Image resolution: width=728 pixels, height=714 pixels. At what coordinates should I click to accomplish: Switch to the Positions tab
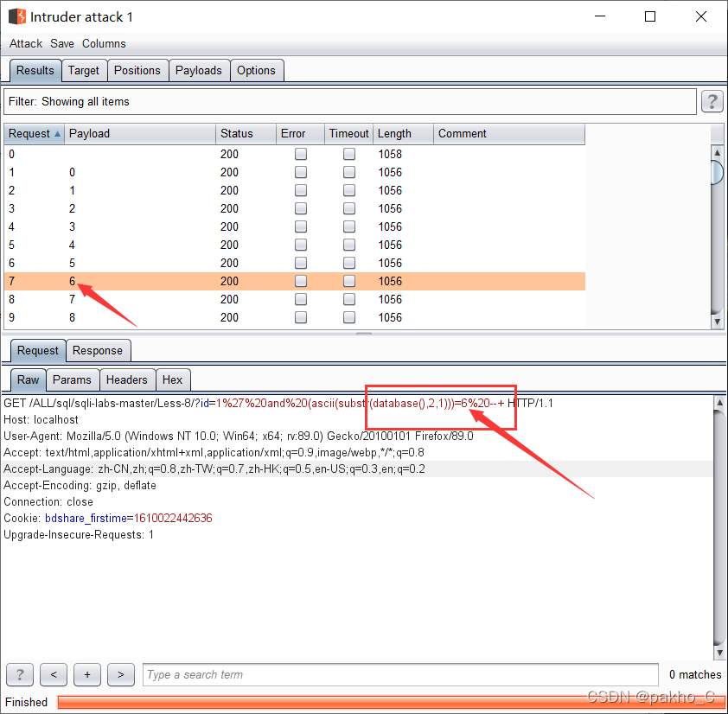click(137, 71)
